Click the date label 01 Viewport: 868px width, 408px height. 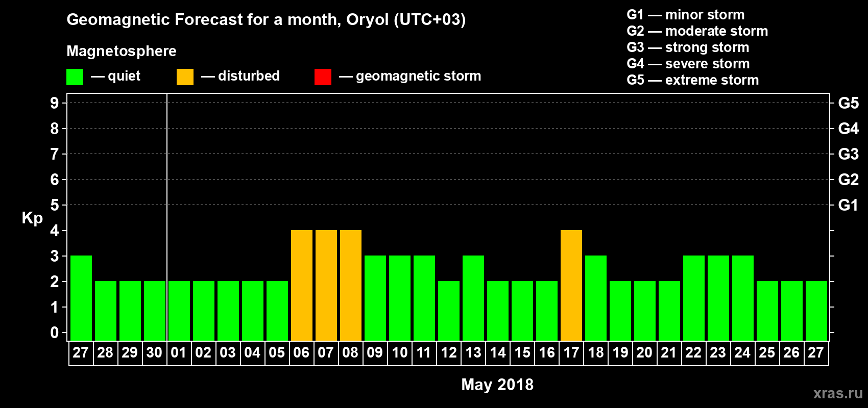tap(179, 353)
